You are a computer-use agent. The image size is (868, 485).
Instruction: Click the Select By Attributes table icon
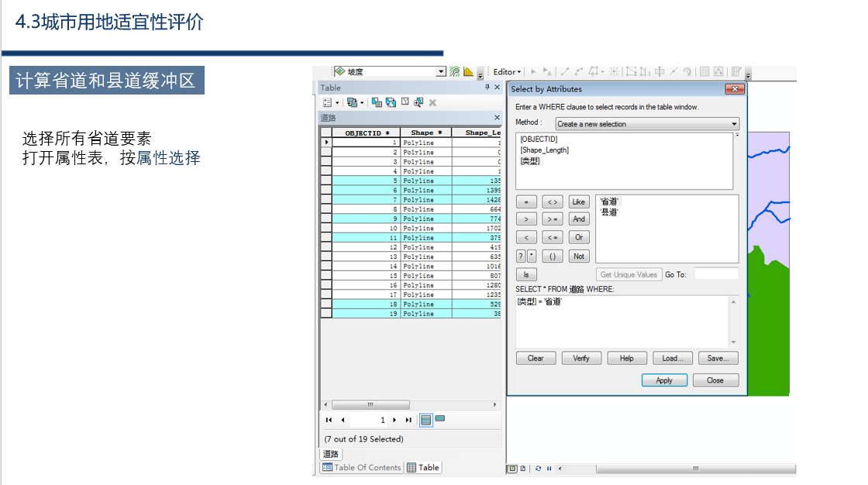coord(377,102)
